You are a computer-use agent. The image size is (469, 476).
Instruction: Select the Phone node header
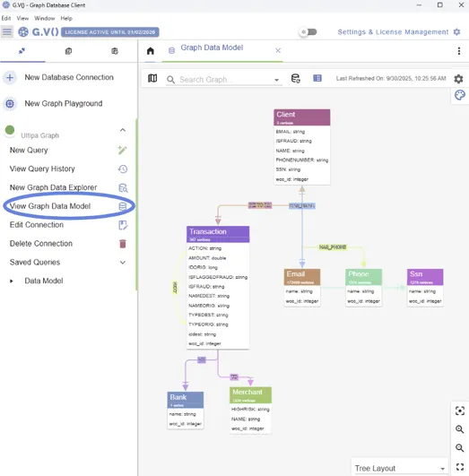click(x=363, y=277)
